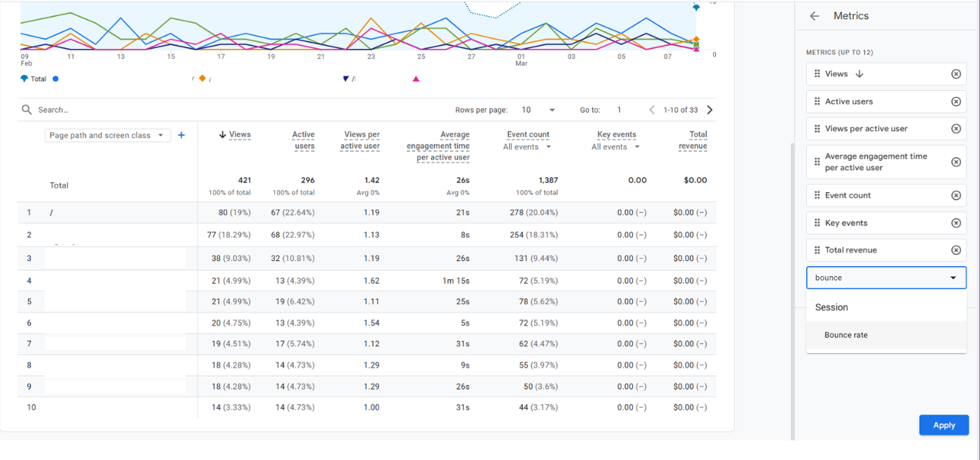Click the Apply button
Screen dimensions: 980x460
point(944,424)
